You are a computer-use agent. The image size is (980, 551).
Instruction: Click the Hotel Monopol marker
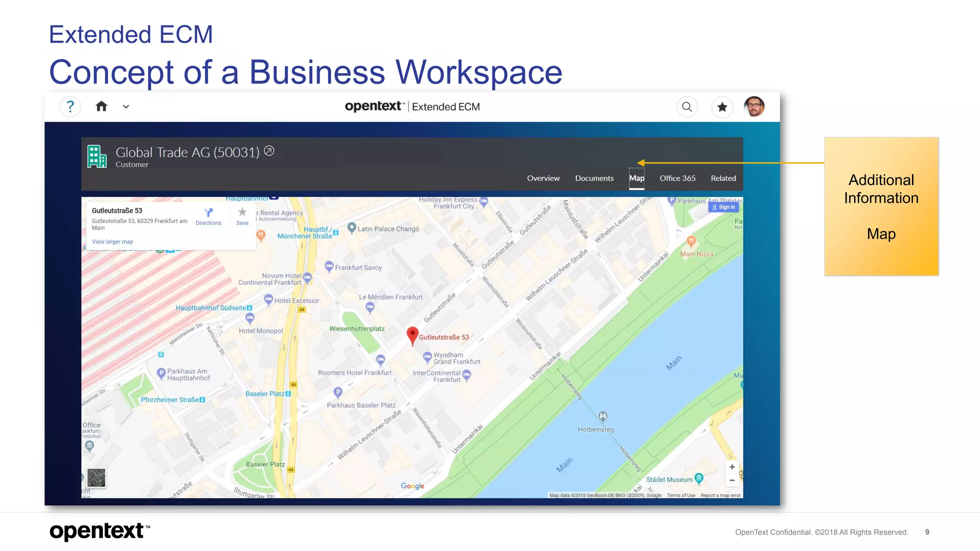[x=250, y=318]
